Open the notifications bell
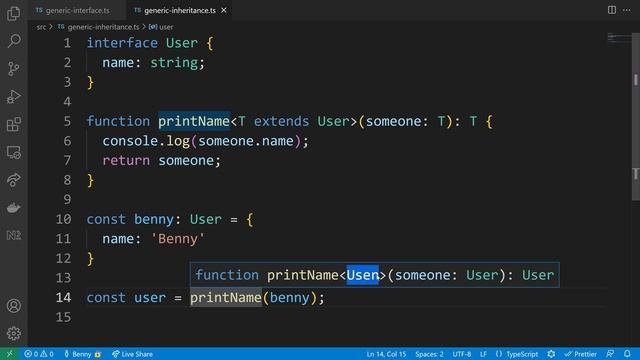The width and height of the screenshot is (640, 360). [x=627, y=354]
